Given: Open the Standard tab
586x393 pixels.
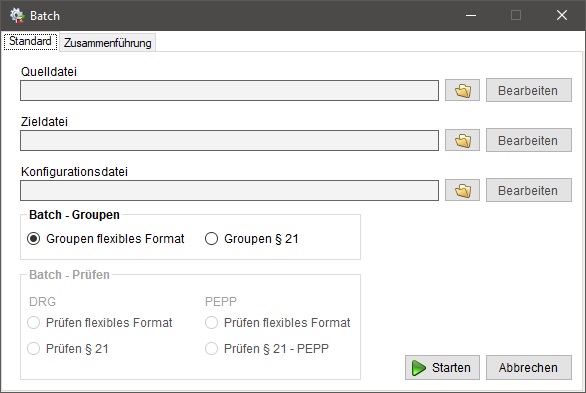Looking at the screenshot, I should 30,41.
